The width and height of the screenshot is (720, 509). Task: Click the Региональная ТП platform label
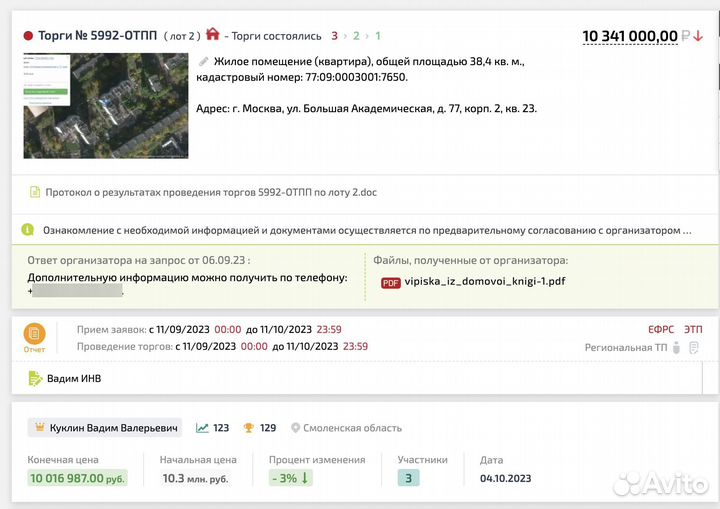coord(624,347)
